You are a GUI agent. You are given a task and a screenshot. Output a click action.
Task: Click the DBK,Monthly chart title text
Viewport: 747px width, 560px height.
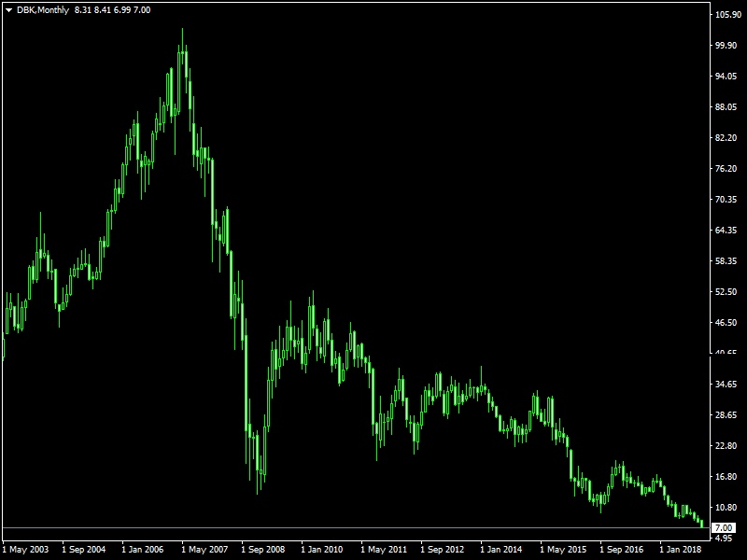click(x=43, y=9)
